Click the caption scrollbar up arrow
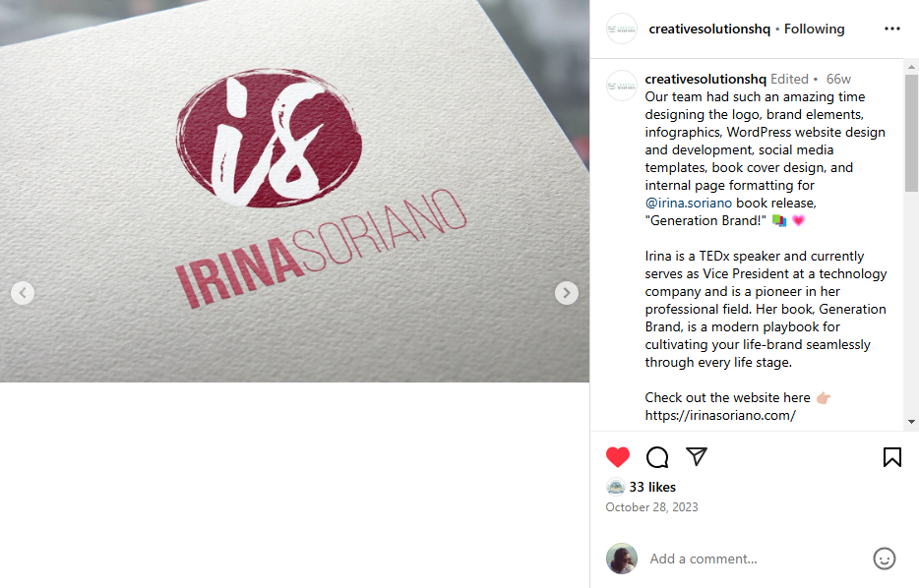Viewport: 919px width, 588px height. coord(911,67)
